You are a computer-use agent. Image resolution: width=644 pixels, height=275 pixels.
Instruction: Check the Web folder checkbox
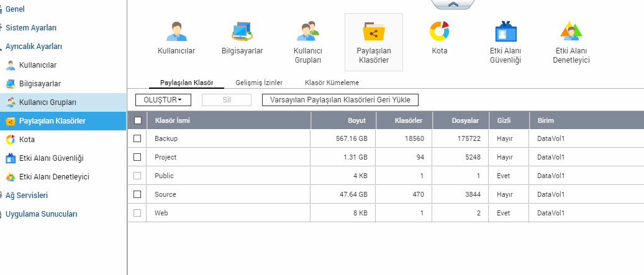tap(137, 212)
